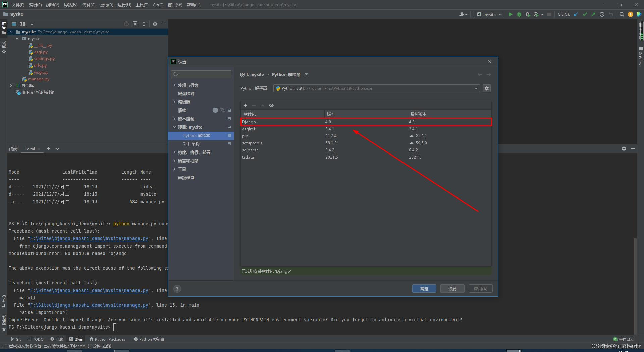Expand Build, Execution, Deployment section
Viewport: 644px width, 352px height.
tap(175, 152)
